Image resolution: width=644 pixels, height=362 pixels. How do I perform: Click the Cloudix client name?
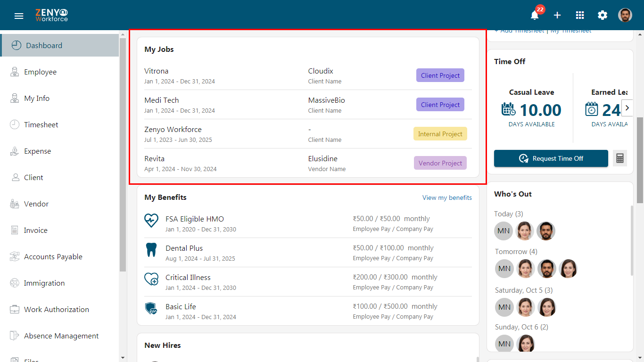[x=321, y=71]
